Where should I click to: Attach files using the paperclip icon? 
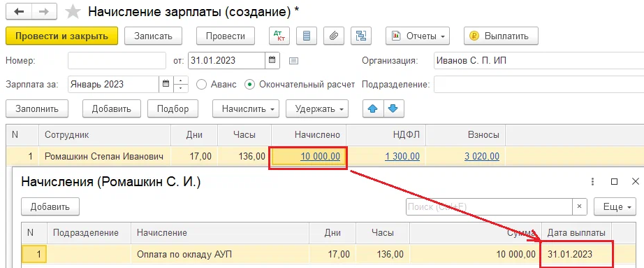coord(334,36)
